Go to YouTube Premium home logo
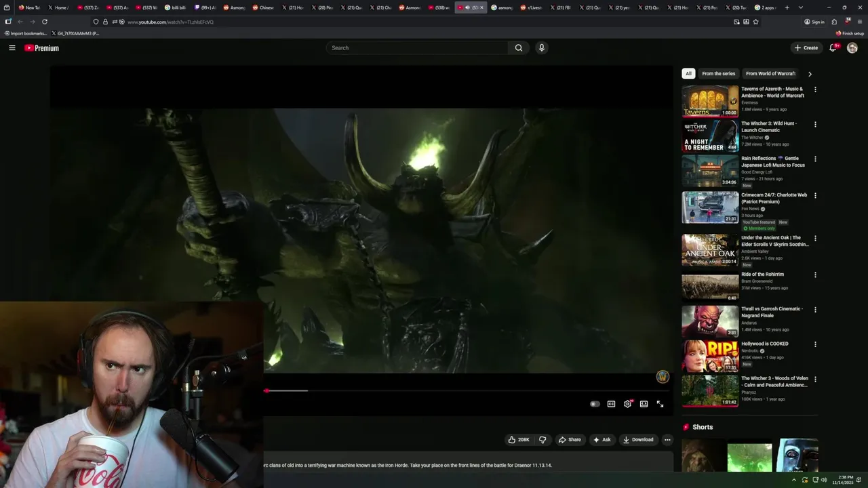868x488 pixels. pyautogui.click(x=41, y=47)
